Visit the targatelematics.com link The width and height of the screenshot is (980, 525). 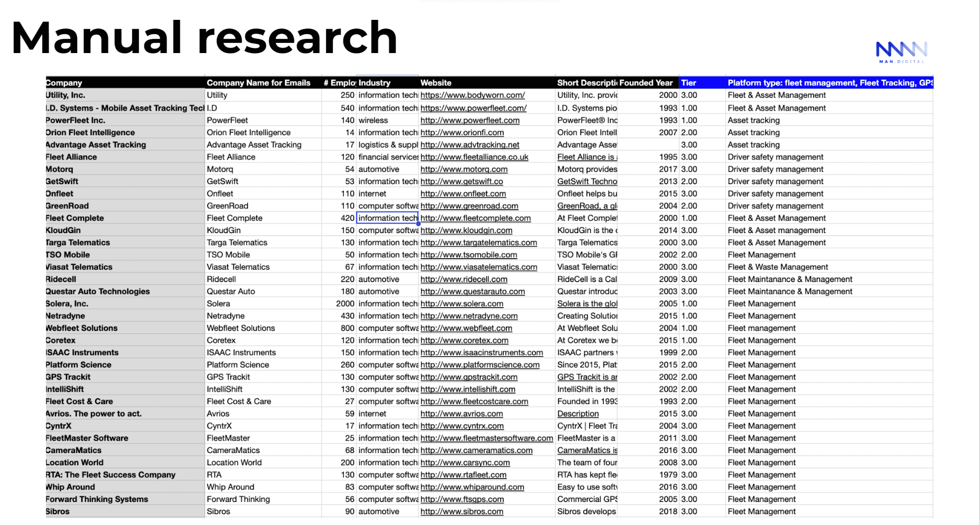tap(479, 243)
